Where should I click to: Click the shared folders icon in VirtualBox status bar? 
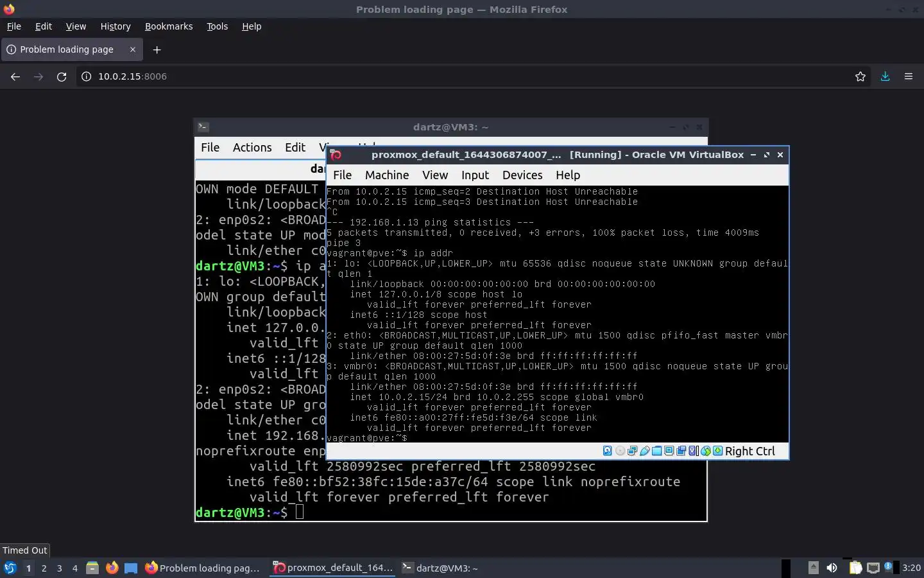click(x=657, y=451)
